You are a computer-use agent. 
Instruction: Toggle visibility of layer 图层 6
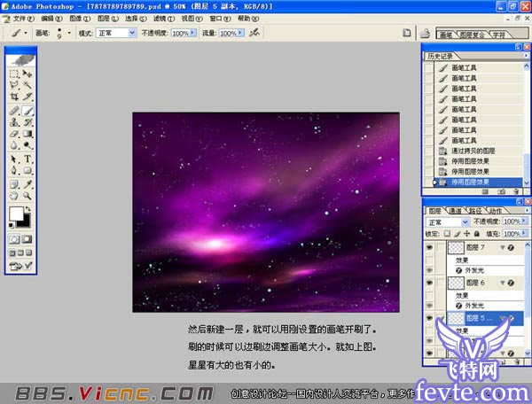[x=430, y=284]
